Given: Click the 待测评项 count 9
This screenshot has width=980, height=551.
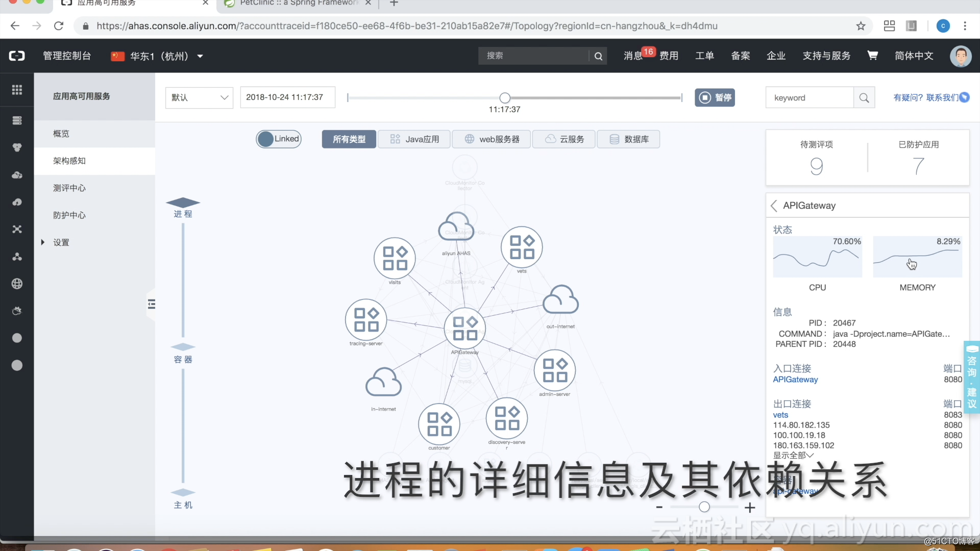Looking at the screenshot, I should [x=816, y=166].
